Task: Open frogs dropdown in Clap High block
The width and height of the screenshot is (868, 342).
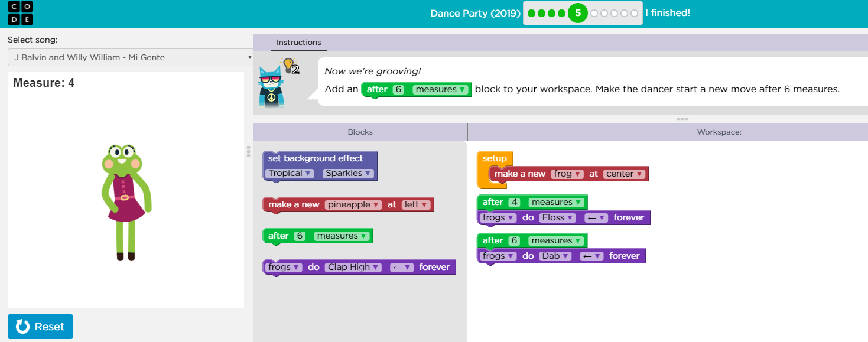Action: [x=284, y=267]
